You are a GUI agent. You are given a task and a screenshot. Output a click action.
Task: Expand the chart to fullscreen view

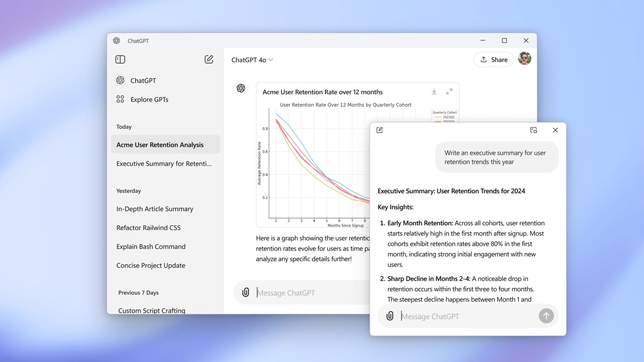pos(449,91)
